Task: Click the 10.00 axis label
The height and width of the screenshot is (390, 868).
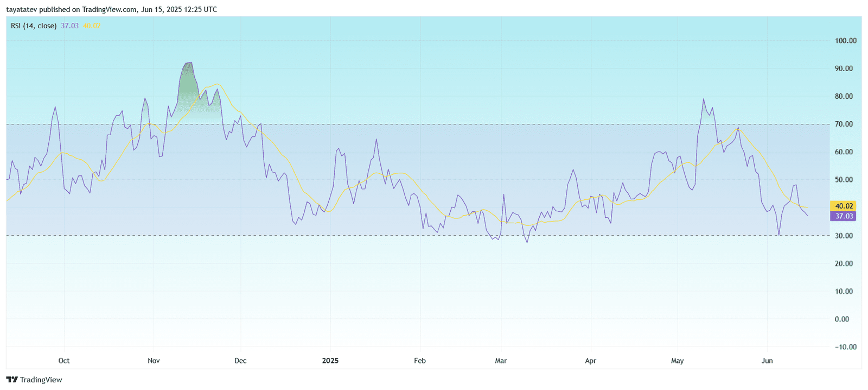Action: pyautogui.click(x=844, y=291)
